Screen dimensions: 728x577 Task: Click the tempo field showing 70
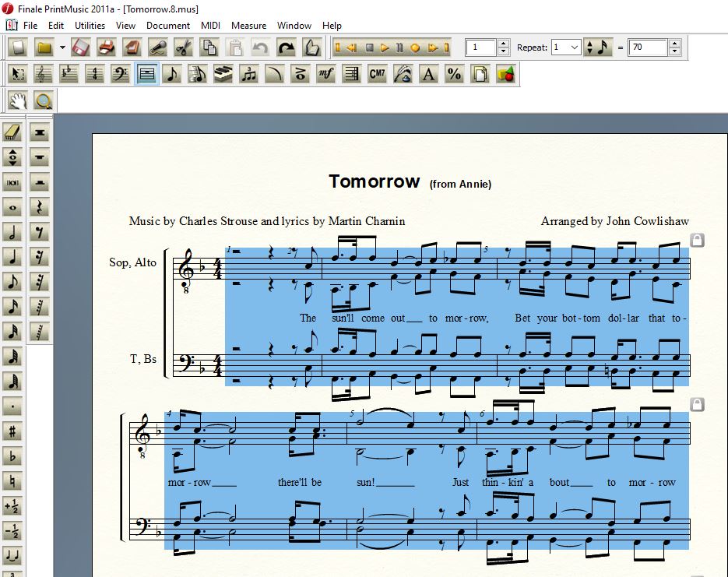648,47
